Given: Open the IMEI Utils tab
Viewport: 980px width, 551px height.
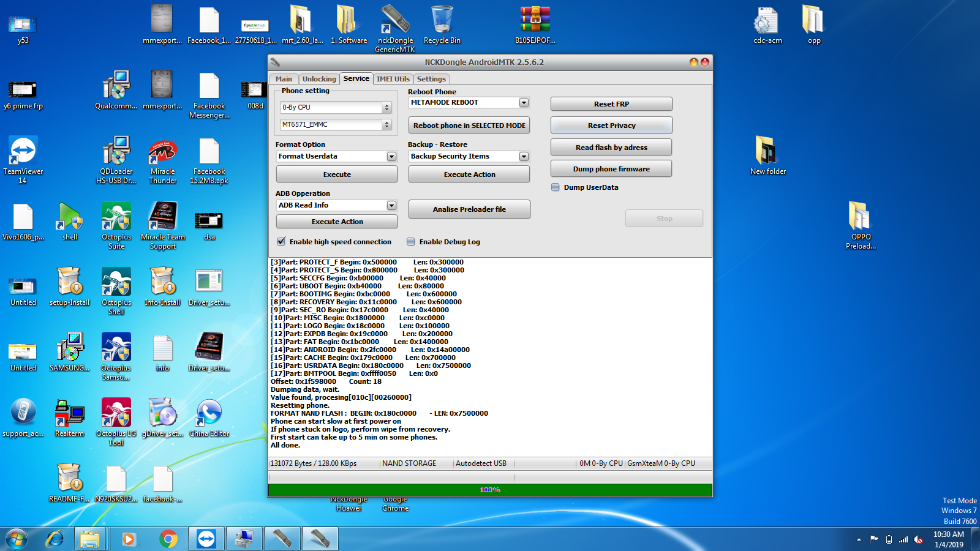Looking at the screenshot, I should coord(393,79).
